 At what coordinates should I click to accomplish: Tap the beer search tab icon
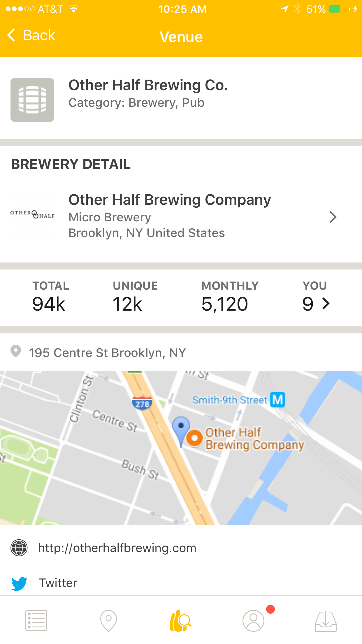(x=180, y=620)
